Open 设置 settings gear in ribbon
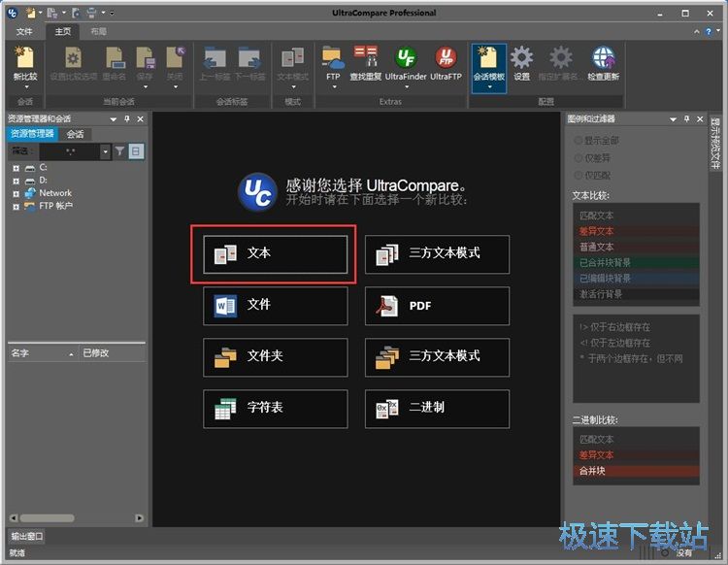This screenshot has width=728, height=565. tap(521, 58)
